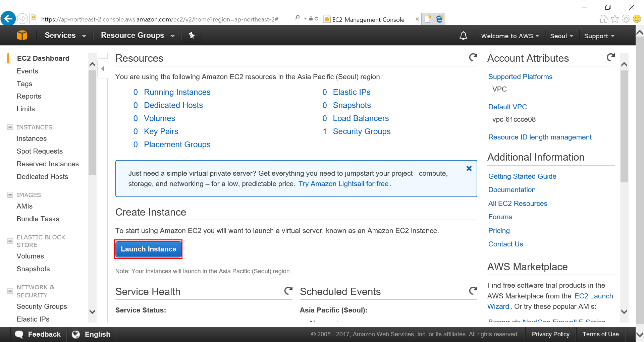
Task: Dismiss the Lightsail info banner
Action: coord(469,168)
